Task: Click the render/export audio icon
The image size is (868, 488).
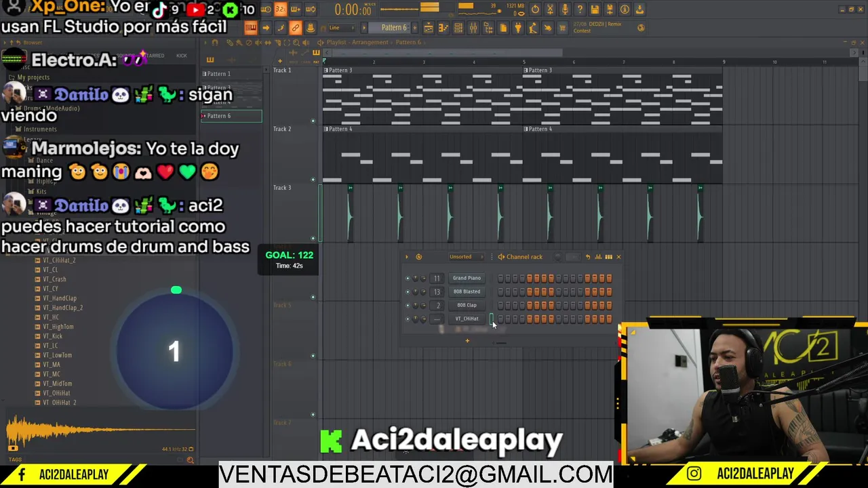Action: click(610, 9)
